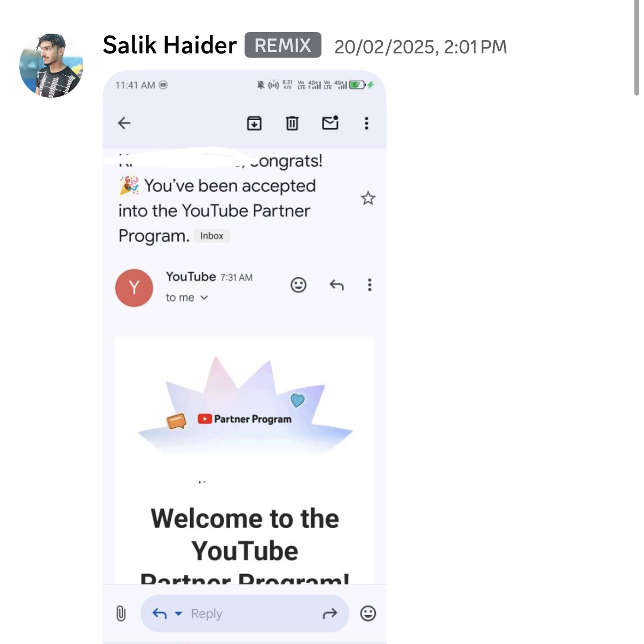Add emoji reaction next to sender row

point(299,285)
